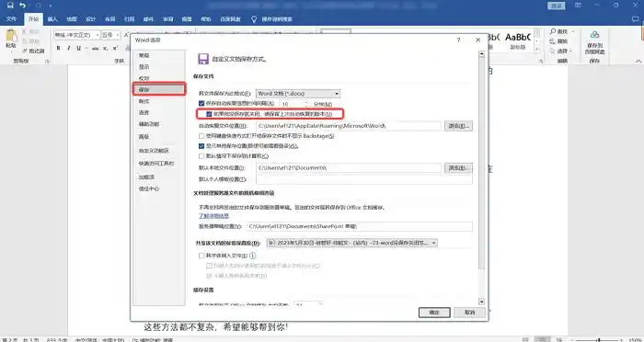Click the Save icon in quick access toolbar
This screenshot has height=342, width=644.
10,6
